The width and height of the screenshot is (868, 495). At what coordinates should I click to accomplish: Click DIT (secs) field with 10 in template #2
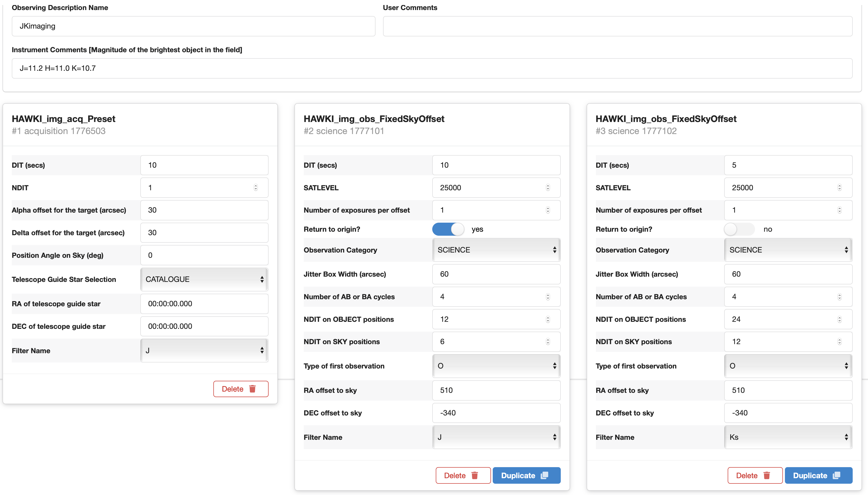pos(496,165)
